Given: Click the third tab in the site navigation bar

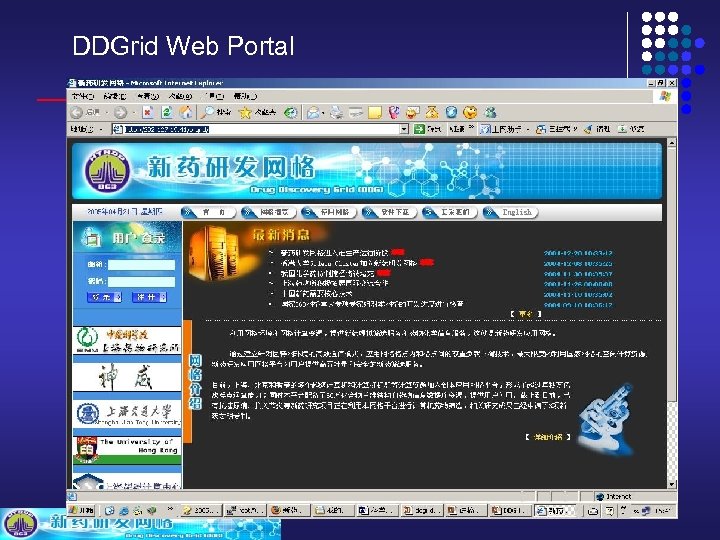Looking at the screenshot, I should 329,212.
